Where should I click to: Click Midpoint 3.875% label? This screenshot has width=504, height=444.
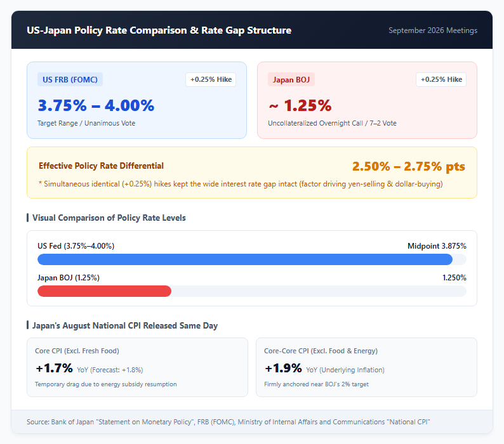(x=437, y=246)
